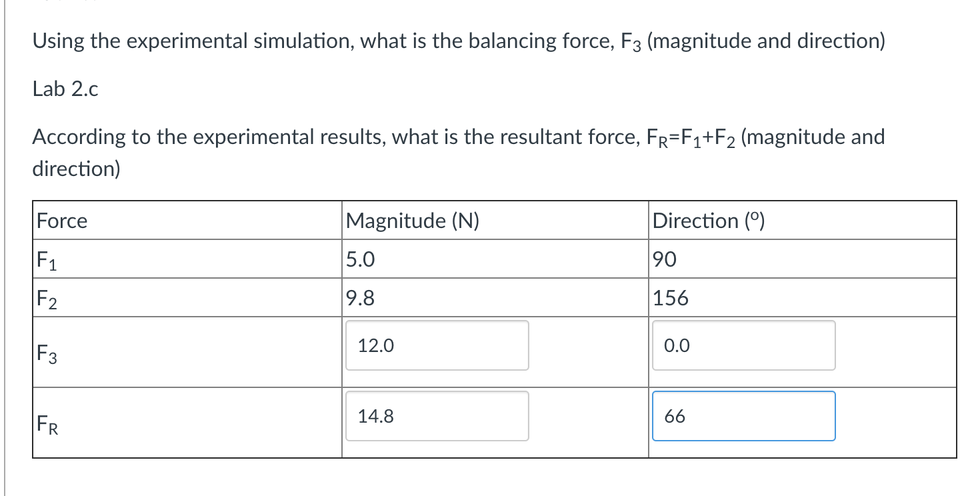Viewport: 980px width, 496px height.
Task: Click the Direction (°) column header
Action: [708, 221]
